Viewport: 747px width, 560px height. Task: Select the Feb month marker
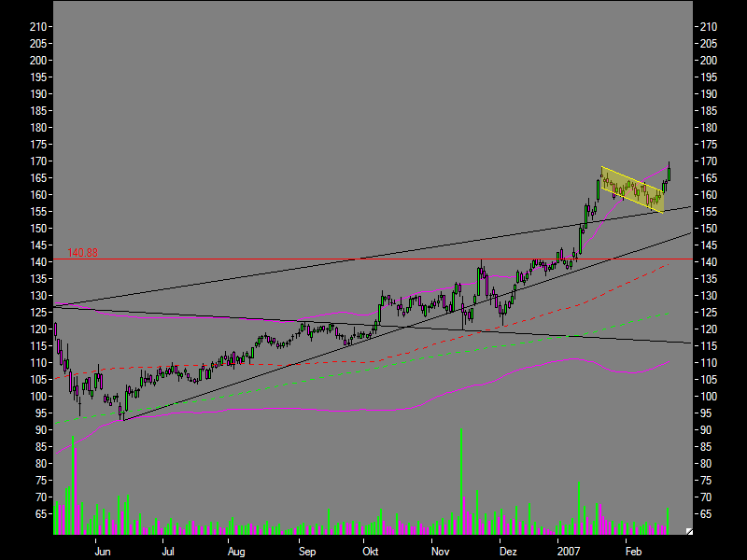point(633,552)
